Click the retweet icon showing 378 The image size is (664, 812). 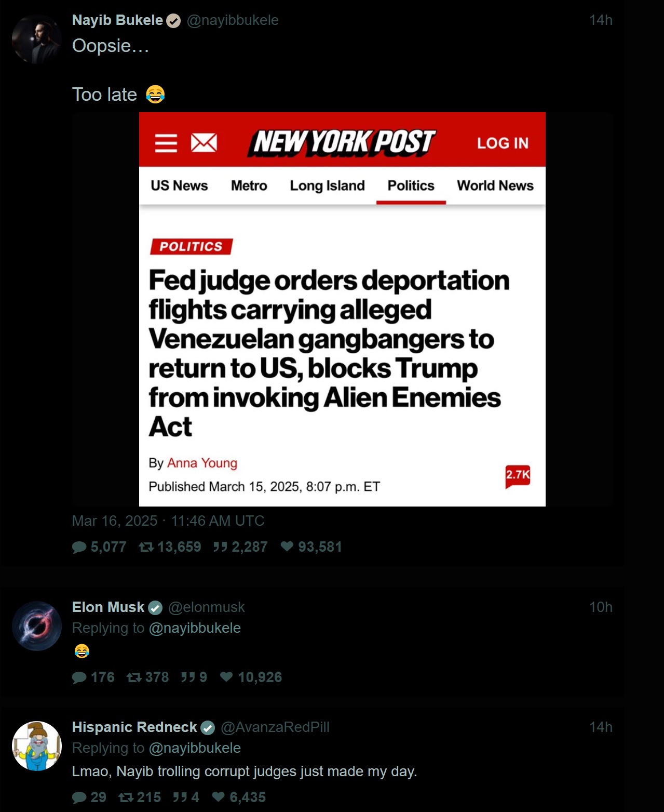tap(134, 677)
